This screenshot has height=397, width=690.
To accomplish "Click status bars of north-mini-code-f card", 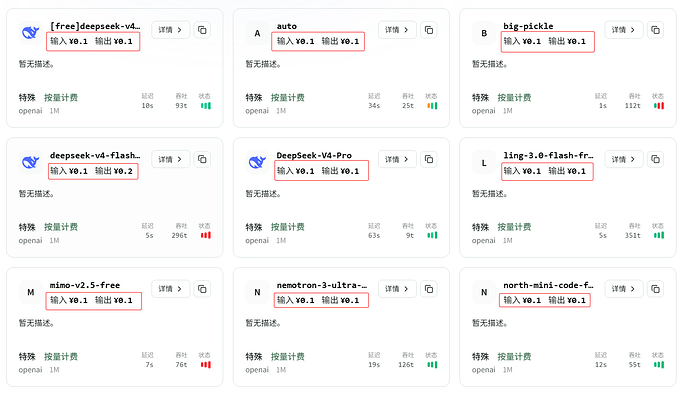I will pyautogui.click(x=659, y=364).
